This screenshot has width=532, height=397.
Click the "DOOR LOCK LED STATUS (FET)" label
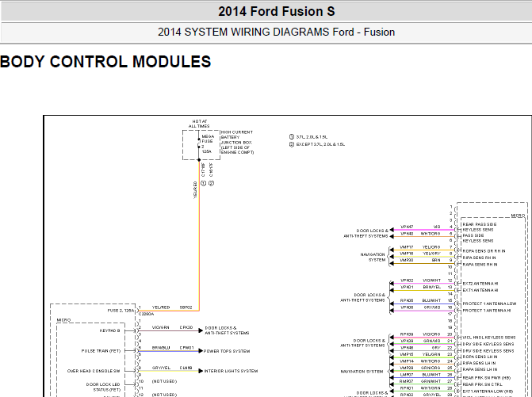104,387
